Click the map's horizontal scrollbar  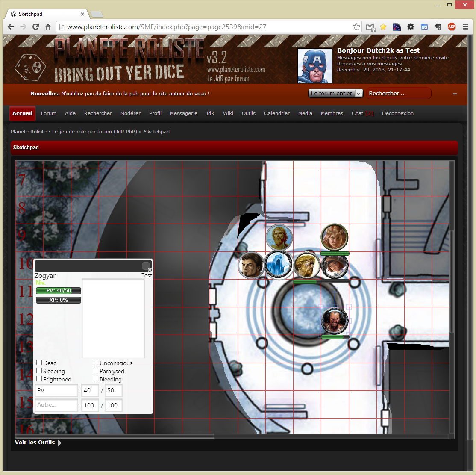click(115, 436)
